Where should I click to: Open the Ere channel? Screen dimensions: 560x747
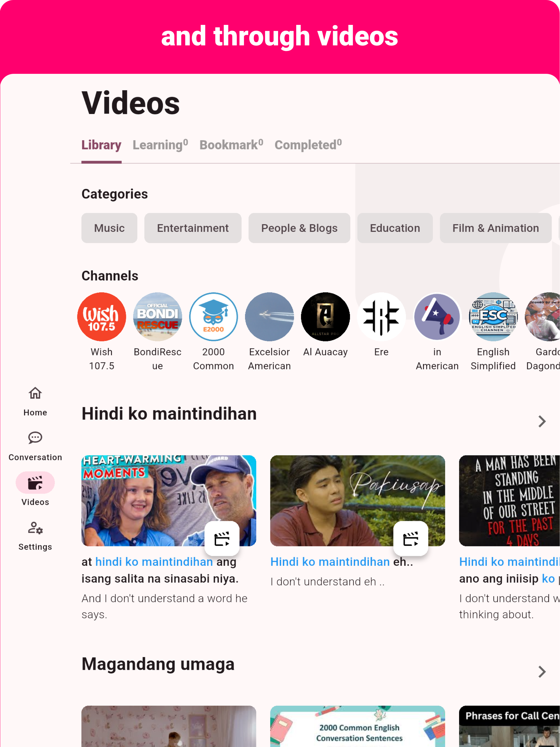tap(381, 317)
